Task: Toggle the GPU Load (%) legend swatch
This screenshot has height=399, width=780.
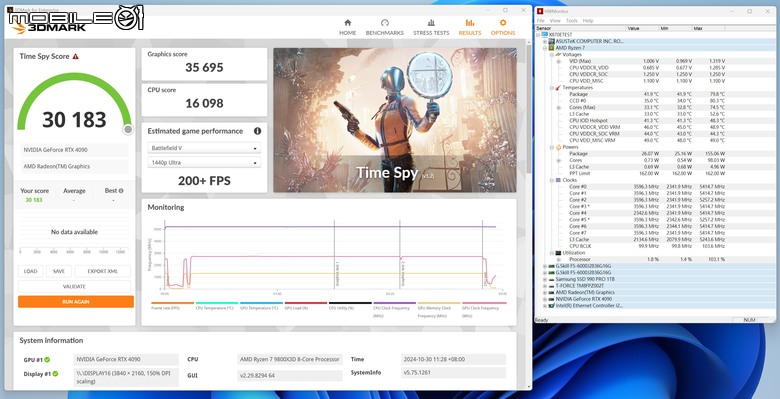Action: coord(305,303)
